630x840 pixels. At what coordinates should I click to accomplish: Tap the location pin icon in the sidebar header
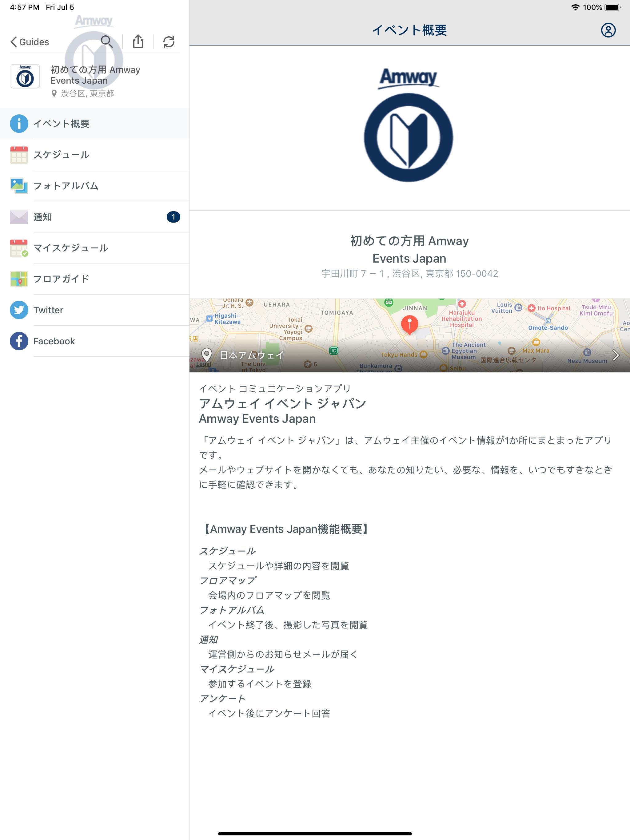54,93
